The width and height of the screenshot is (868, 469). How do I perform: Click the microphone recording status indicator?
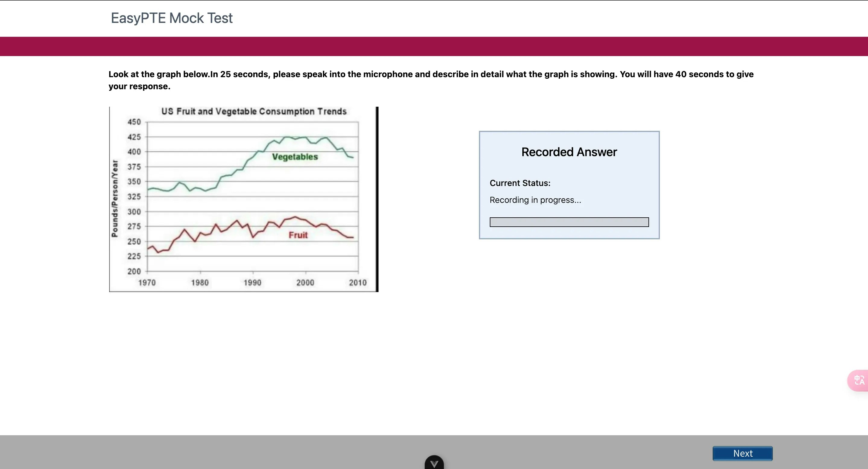(x=536, y=200)
